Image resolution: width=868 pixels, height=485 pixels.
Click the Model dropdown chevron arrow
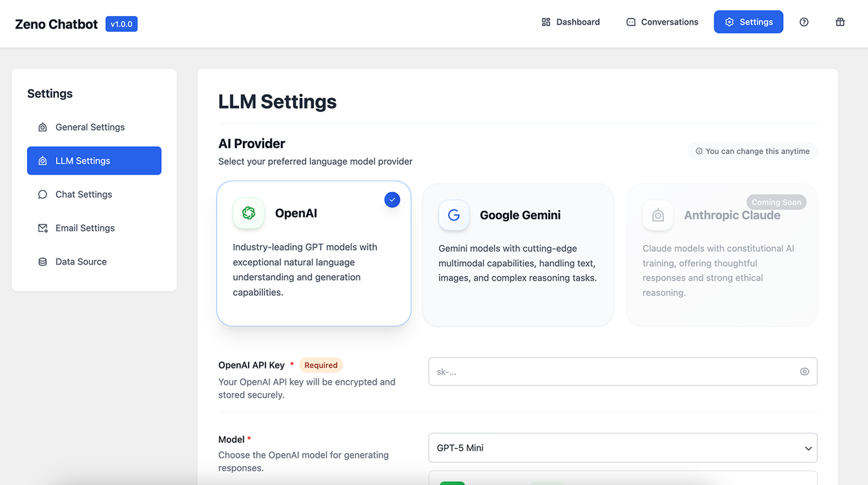[x=808, y=448]
